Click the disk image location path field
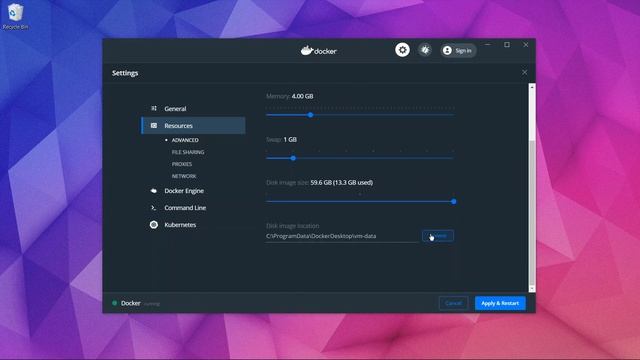The image size is (640, 360). [x=342, y=236]
